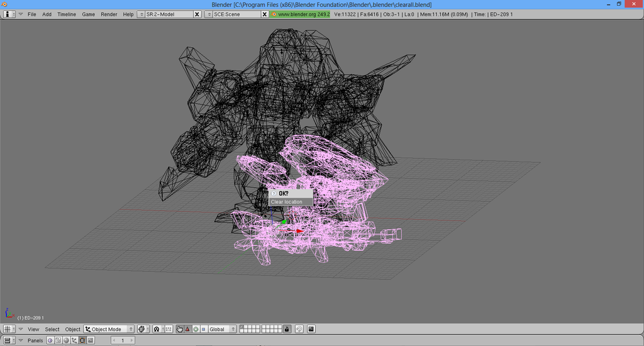Screen dimensions: 644x346
Task: Open the Select menu in 3D header
Action: click(x=52, y=329)
